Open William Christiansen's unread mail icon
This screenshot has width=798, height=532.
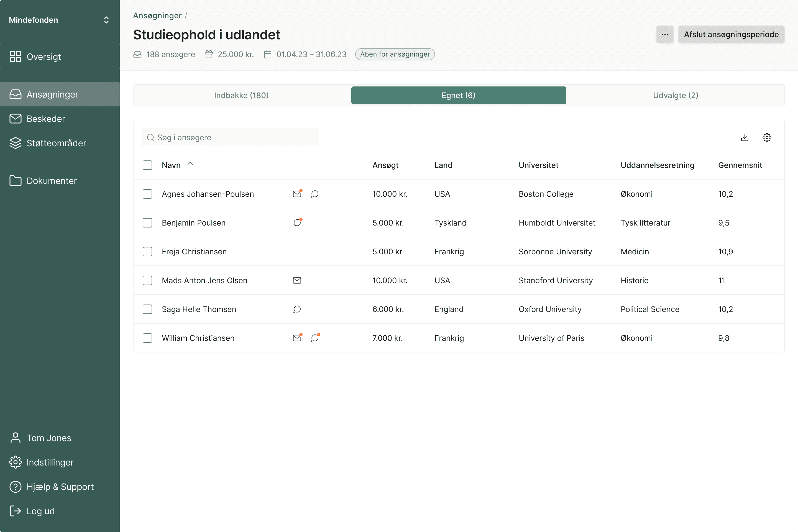point(297,338)
